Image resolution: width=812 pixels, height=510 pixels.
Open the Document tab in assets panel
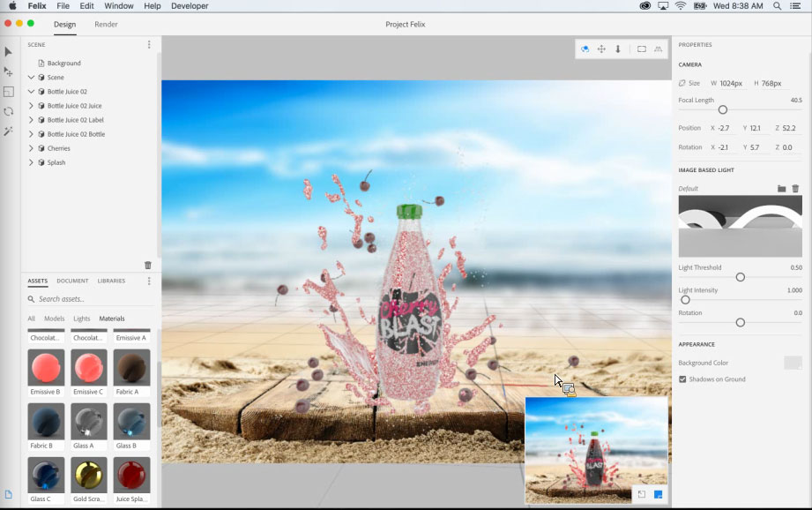point(72,281)
